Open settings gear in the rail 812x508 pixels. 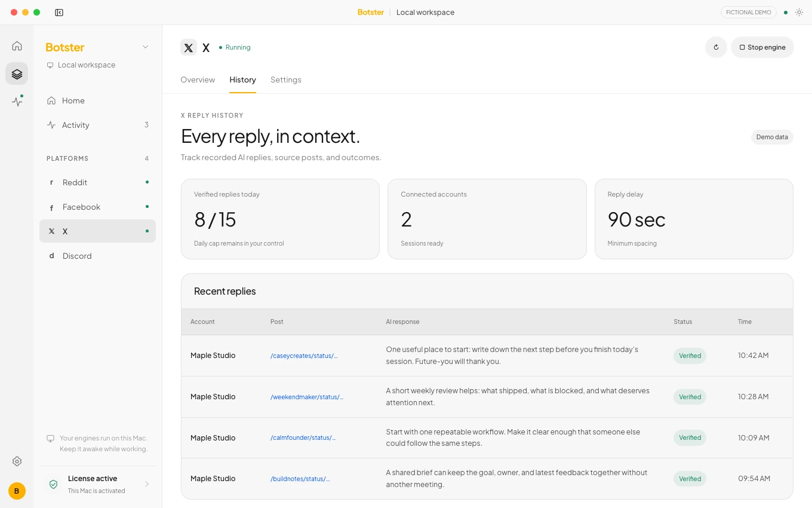(17, 461)
